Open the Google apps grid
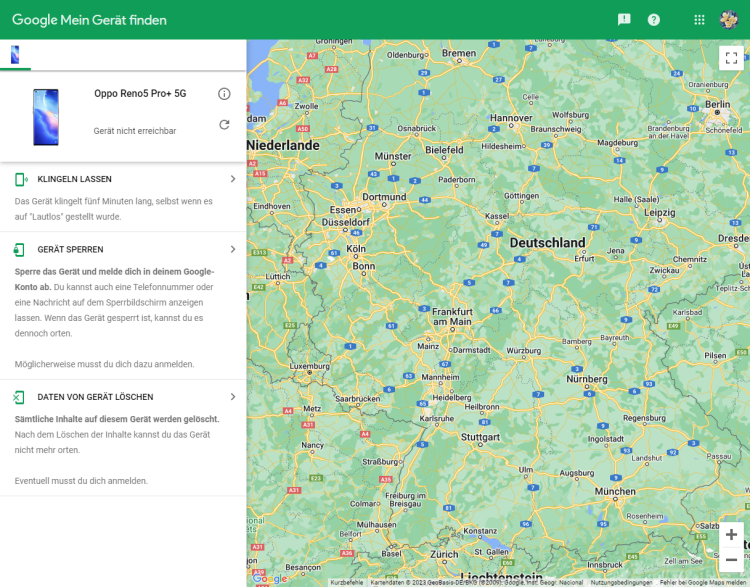Viewport: 750px width, 587px height. click(x=699, y=20)
